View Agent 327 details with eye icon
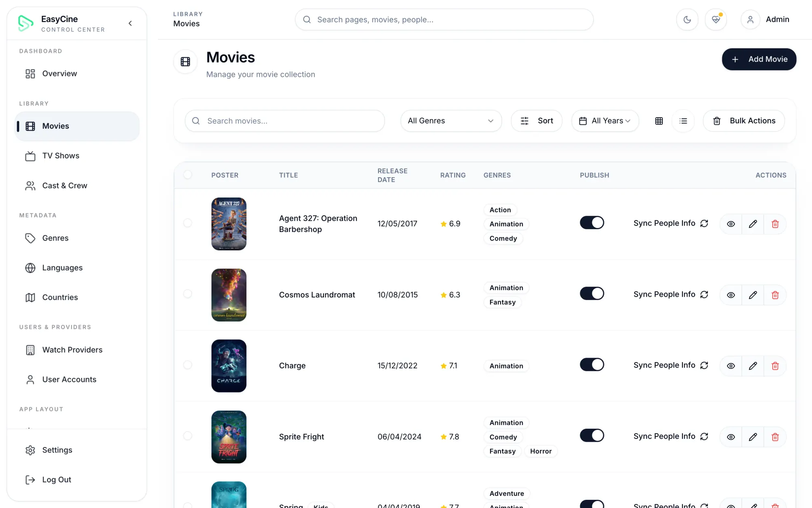Screen dimensions: 812x508 click(x=731, y=224)
